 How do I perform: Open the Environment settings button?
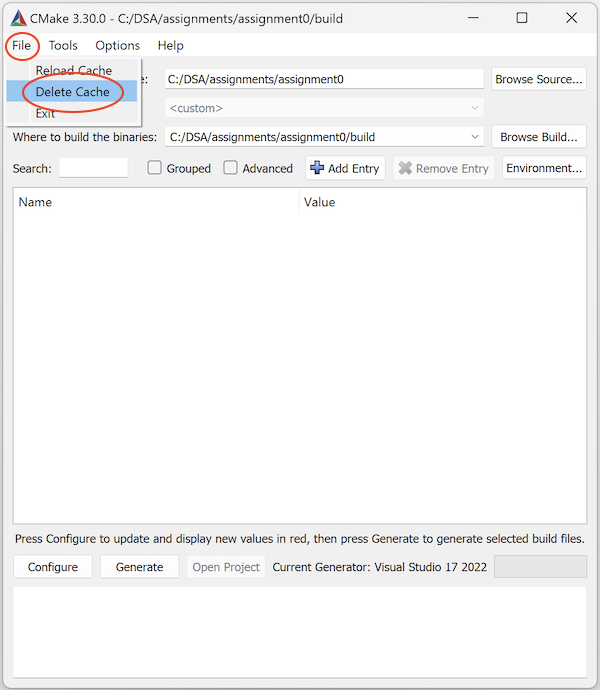coord(544,168)
